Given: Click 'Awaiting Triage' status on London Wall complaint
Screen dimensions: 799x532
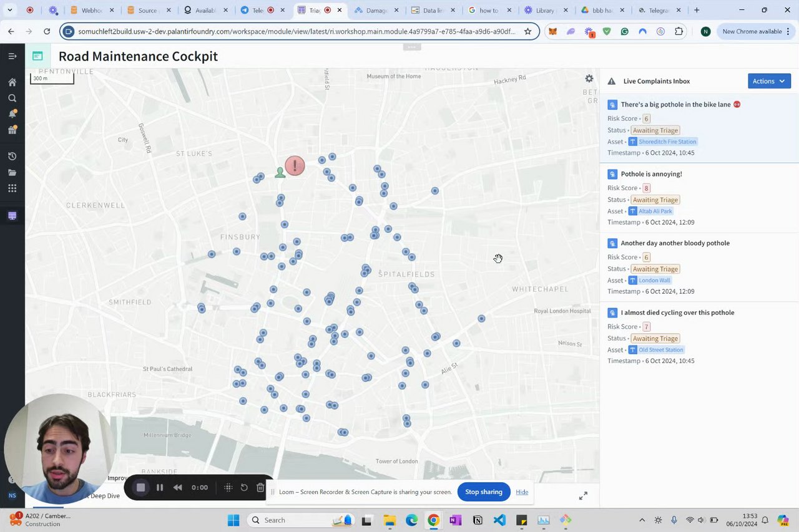Looking at the screenshot, I should 655,269.
